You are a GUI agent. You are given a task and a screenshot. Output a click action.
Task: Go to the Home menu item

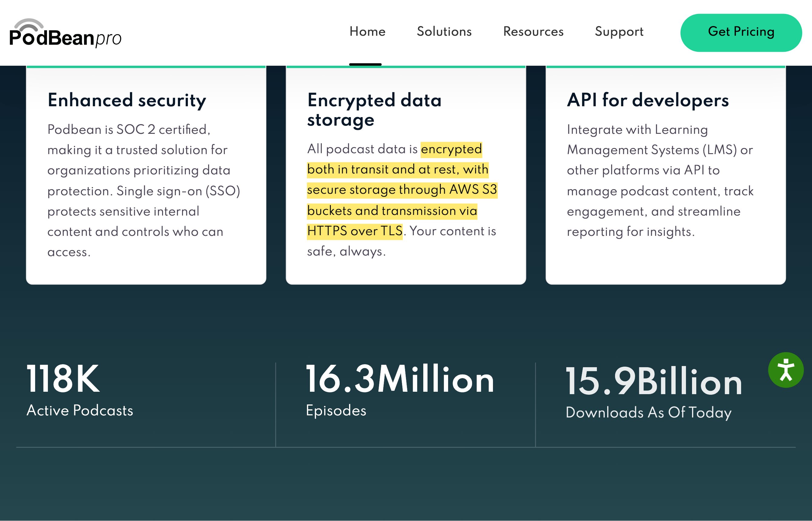(368, 31)
